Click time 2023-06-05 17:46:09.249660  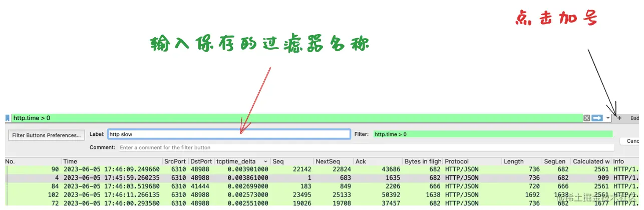[112, 169]
